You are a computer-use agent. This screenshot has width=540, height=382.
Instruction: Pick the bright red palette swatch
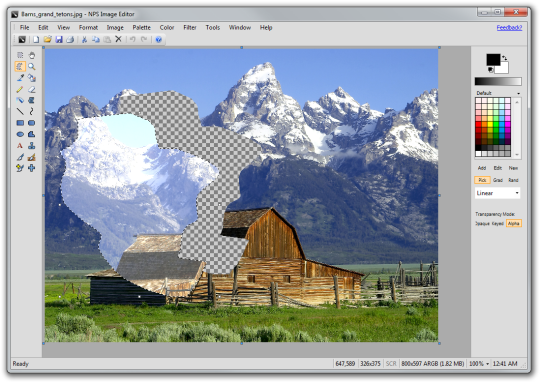click(479, 124)
